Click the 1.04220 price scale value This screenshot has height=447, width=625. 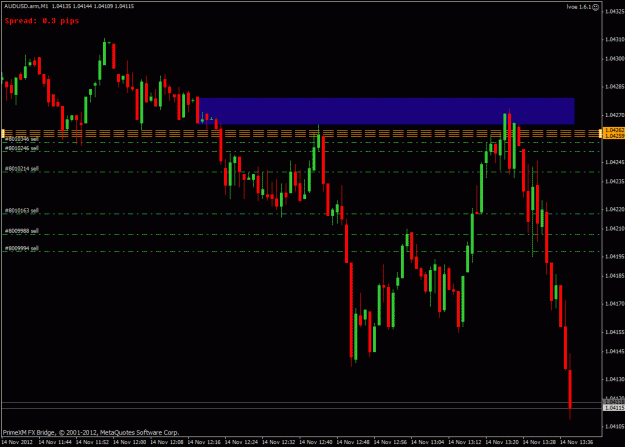click(614, 209)
